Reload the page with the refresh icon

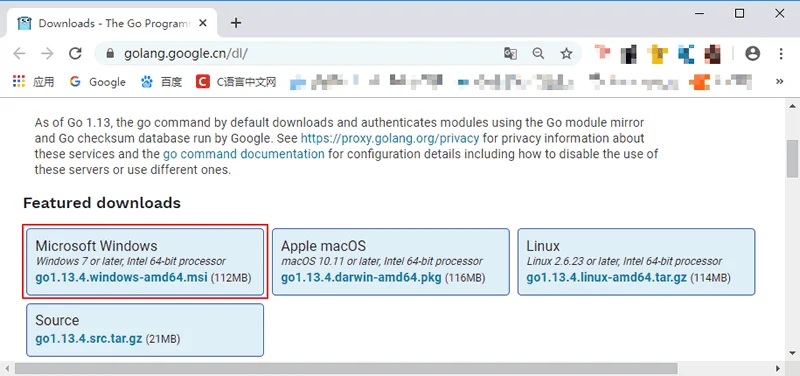point(76,54)
